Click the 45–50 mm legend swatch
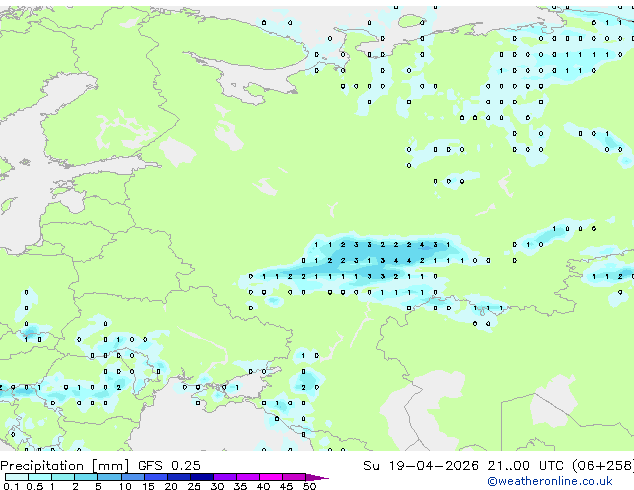This screenshot has width=634, height=490. pyautogui.click(x=294, y=477)
